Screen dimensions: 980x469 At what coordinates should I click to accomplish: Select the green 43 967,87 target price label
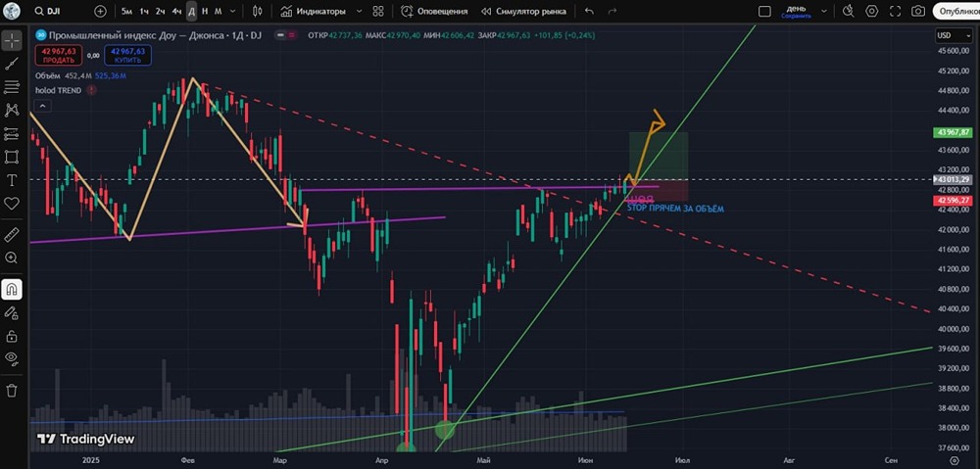953,132
